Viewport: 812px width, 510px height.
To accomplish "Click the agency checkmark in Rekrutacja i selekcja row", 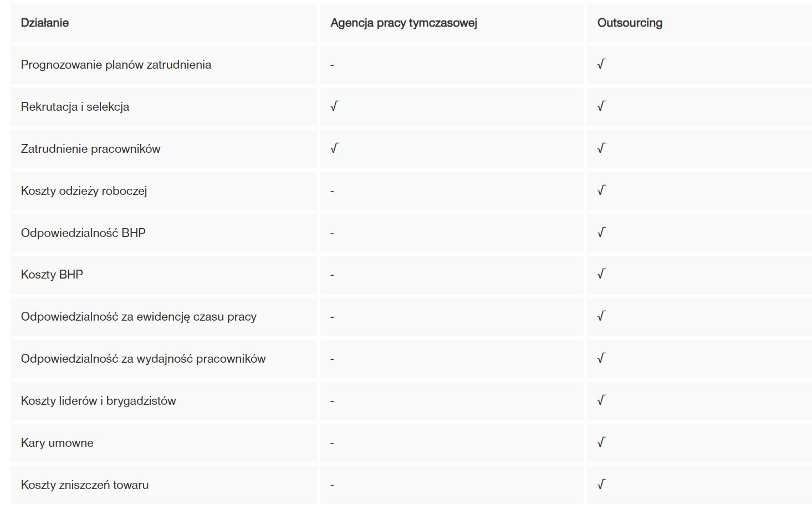I will [334, 106].
